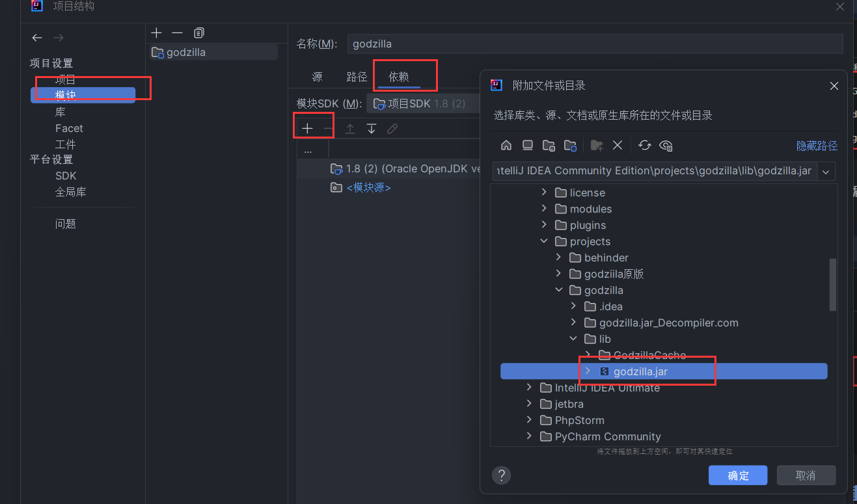This screenshot has height=504, width=857.
Task: Create new folder icon in file chooser
Action: click(x=597, y=145)
